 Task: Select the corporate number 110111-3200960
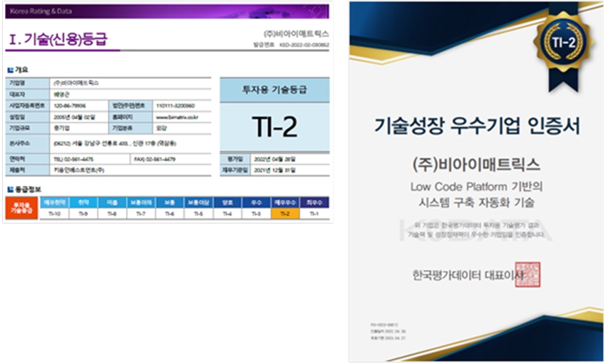point(175,105)
